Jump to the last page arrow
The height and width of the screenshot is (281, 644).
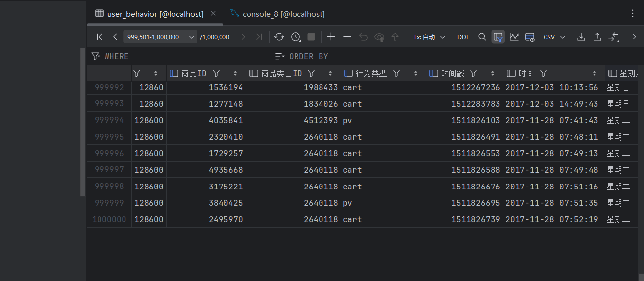pos(259,37)
